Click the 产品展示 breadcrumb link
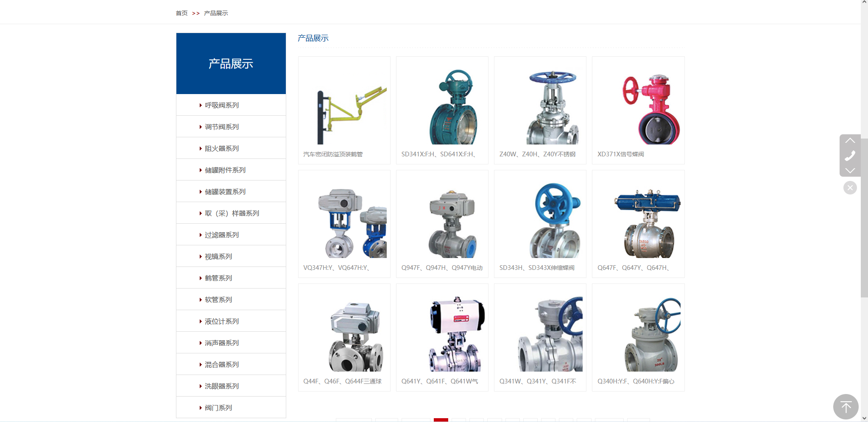The image size is (868, 422). pos(216,13)
